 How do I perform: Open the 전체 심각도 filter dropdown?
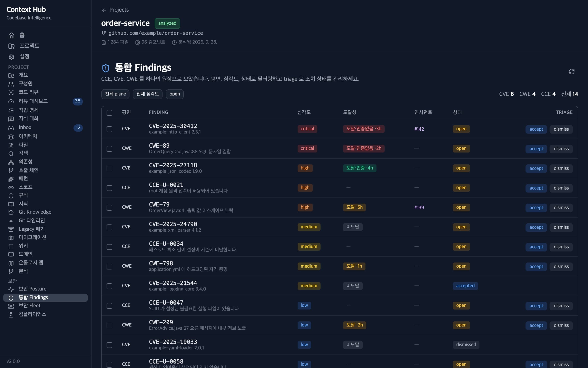click(x=147, y=94)
